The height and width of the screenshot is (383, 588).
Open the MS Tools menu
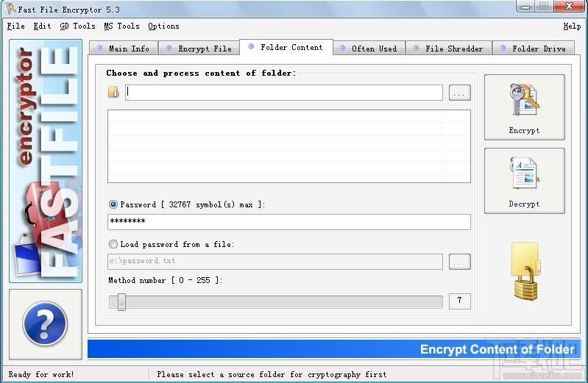pyautogui.click(x=121, y=26)
